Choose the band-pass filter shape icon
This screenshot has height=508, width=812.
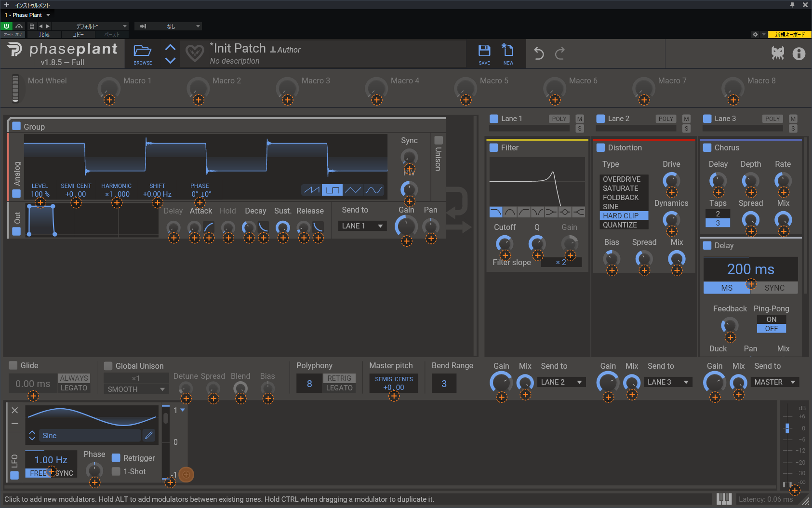(x=510, y=212)
